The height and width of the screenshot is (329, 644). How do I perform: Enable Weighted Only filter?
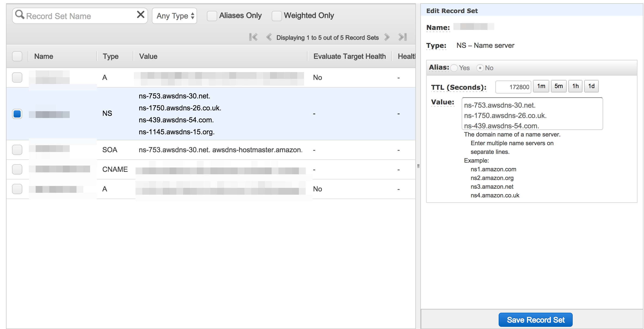(277, 16)
